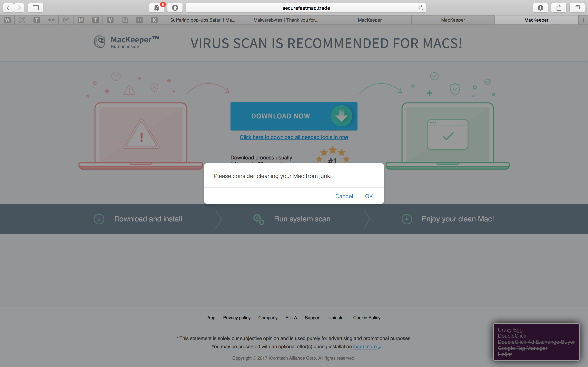Go back to the previous page
Screen dimensions: 588x367
[8, 8]
